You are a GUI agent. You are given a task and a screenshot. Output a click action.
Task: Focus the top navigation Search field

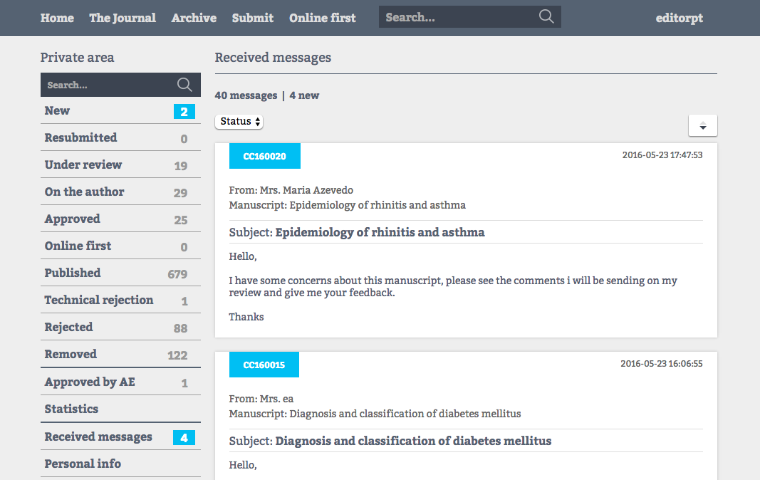tap(458, 17)
